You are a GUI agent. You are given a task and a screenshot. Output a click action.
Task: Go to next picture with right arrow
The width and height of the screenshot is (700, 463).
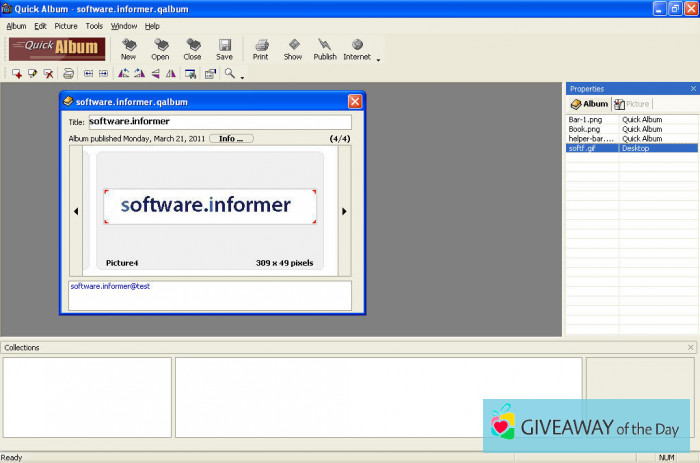(x=344, y=211)
